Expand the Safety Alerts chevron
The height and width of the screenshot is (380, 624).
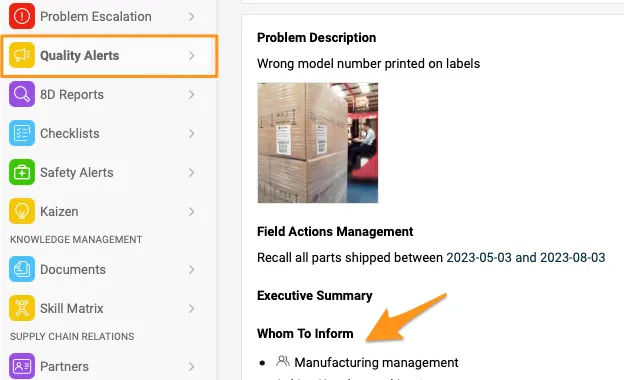click(x=191, y=172)
